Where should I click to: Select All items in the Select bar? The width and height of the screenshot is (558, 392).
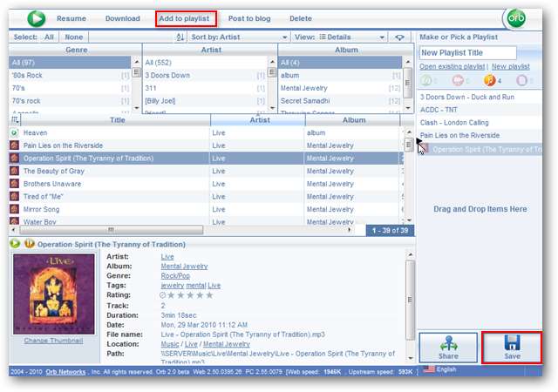(x=49, y=37)
